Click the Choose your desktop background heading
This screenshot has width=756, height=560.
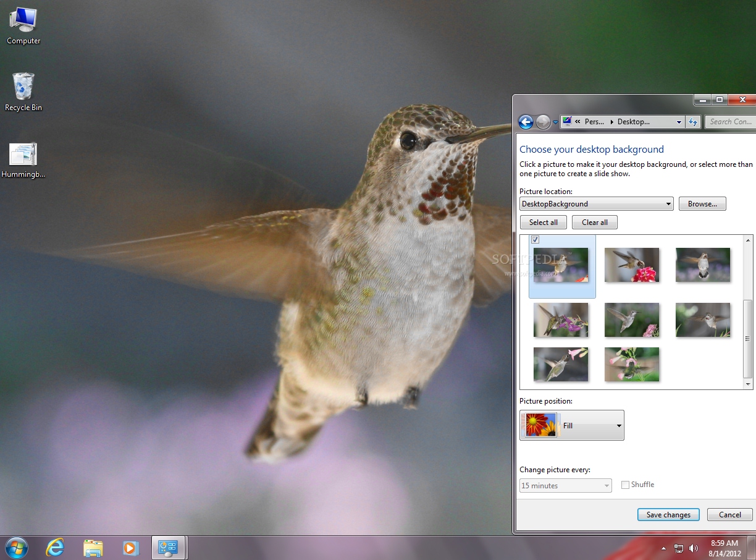(x=591, y=149)
